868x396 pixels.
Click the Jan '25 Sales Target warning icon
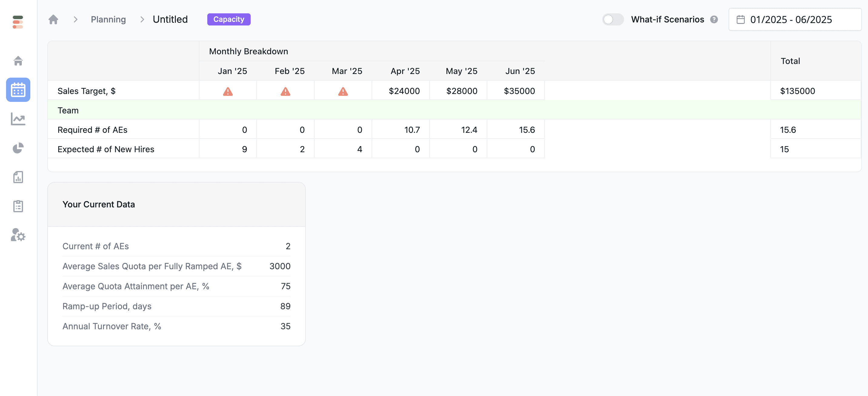coord(228,91)
